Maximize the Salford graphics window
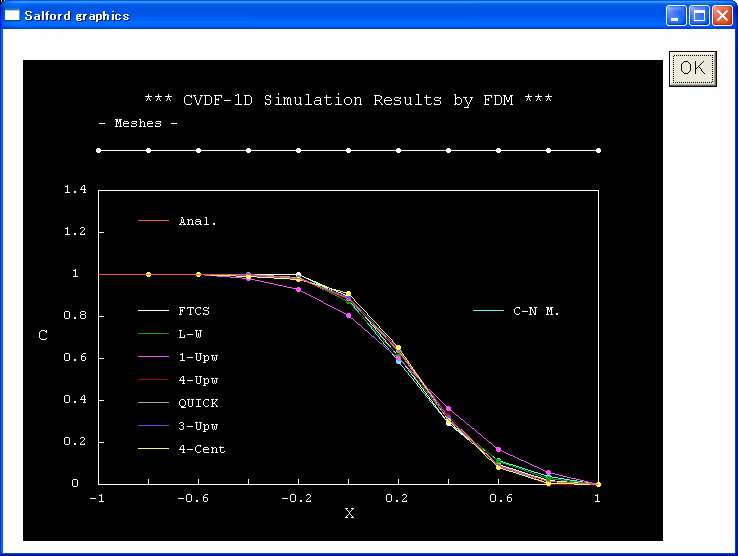Viewport: 738px width, 556px height. 700,15
